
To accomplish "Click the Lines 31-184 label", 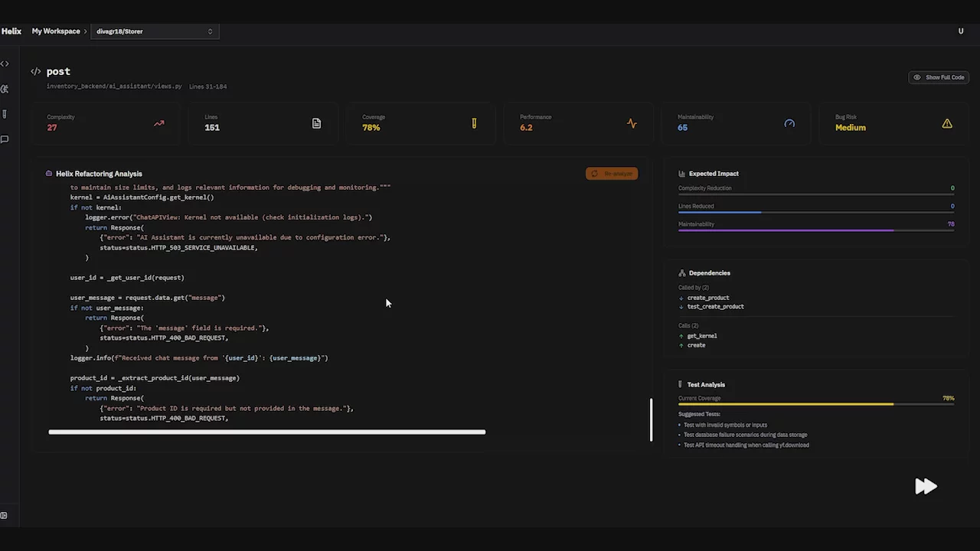I will tap(208, 86).
